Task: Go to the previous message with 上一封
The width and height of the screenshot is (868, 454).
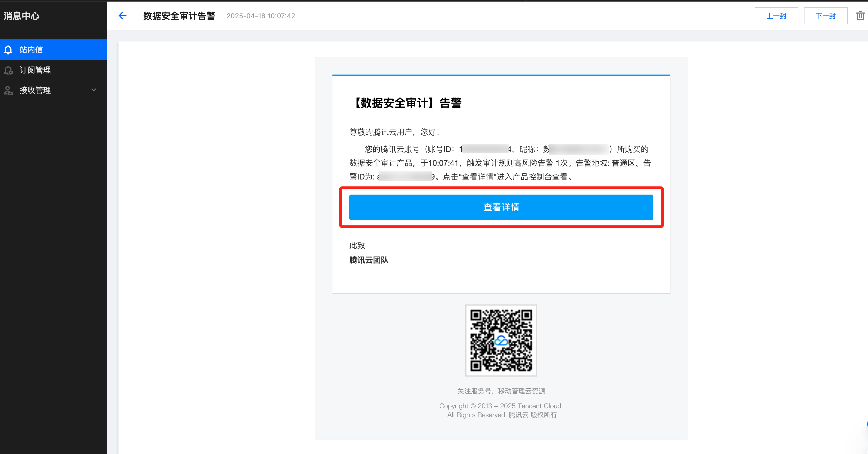Action: click(x=776, y=16)
